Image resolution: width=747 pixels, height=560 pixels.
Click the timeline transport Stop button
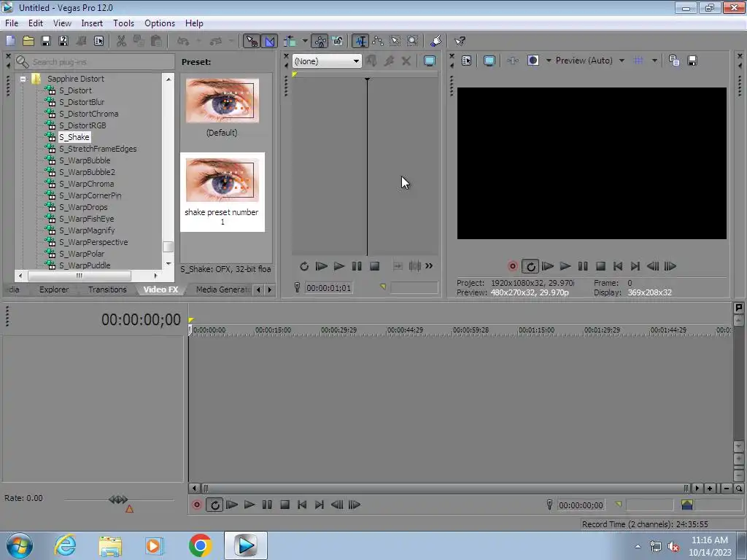tap(285, 505)
